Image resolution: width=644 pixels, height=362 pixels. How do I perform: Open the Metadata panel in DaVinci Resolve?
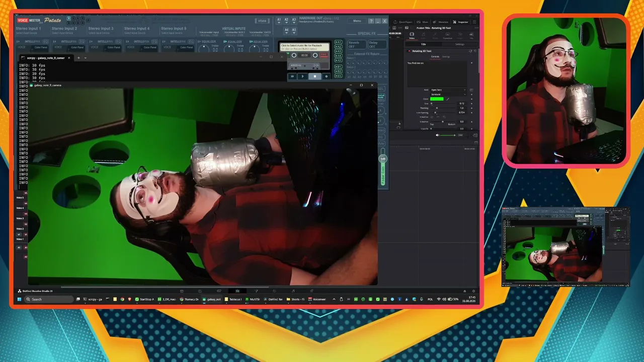coord(441,22)
